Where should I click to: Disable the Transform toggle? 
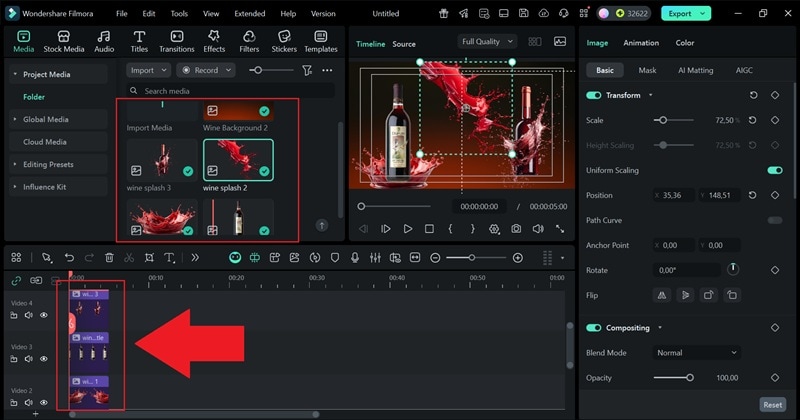click(594, 95)
